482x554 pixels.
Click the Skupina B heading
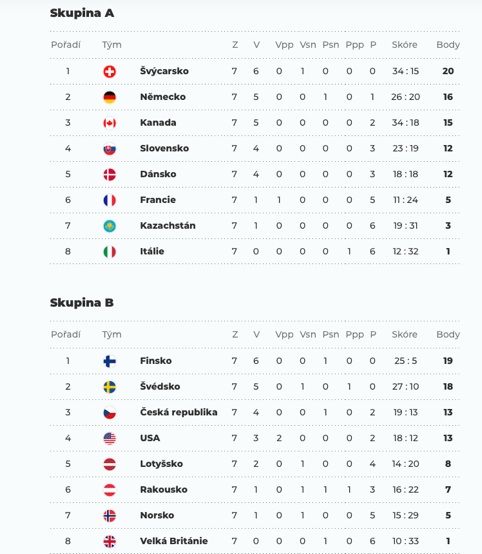tap(82, 303)
